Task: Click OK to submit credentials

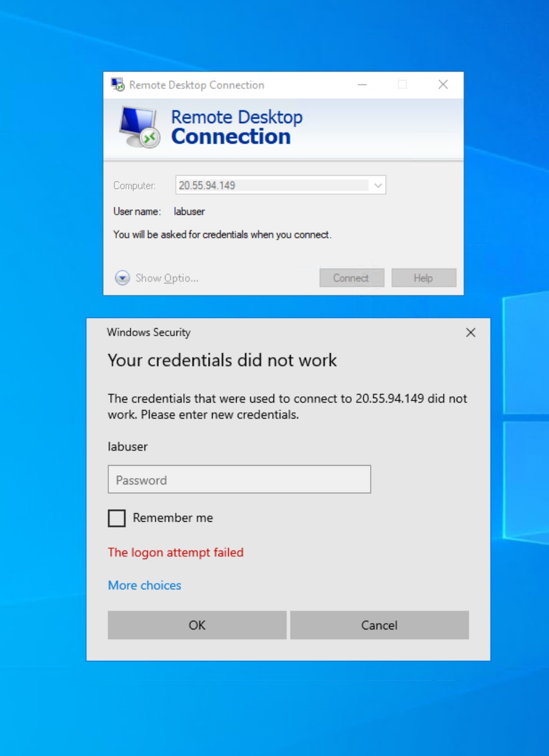Action: (197, 625)
